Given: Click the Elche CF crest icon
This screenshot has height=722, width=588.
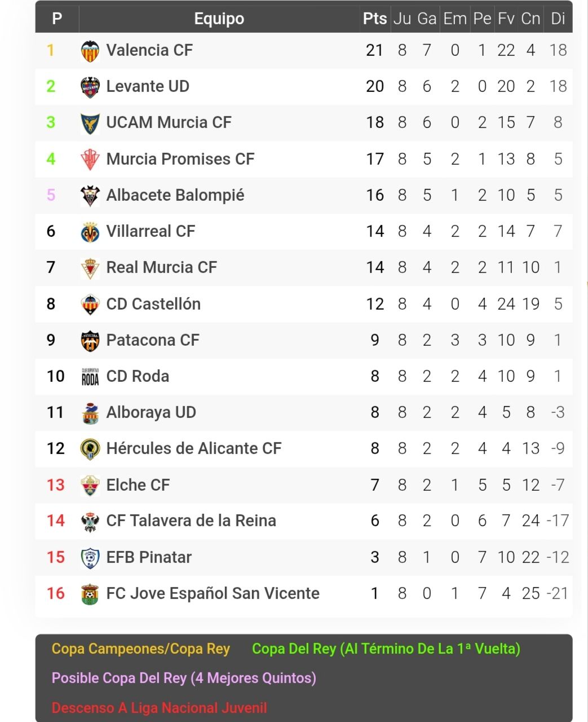Looking at the screenshot, I should (x=90, y=486).
